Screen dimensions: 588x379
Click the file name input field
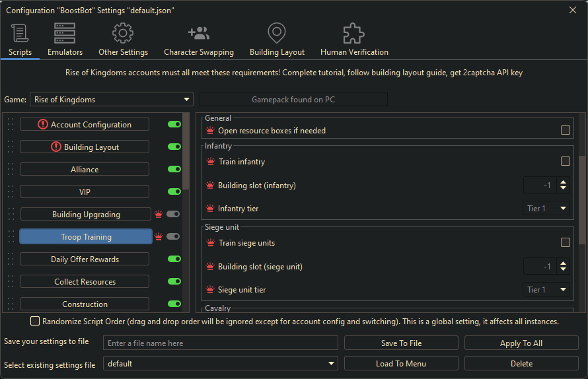[221, 343]
